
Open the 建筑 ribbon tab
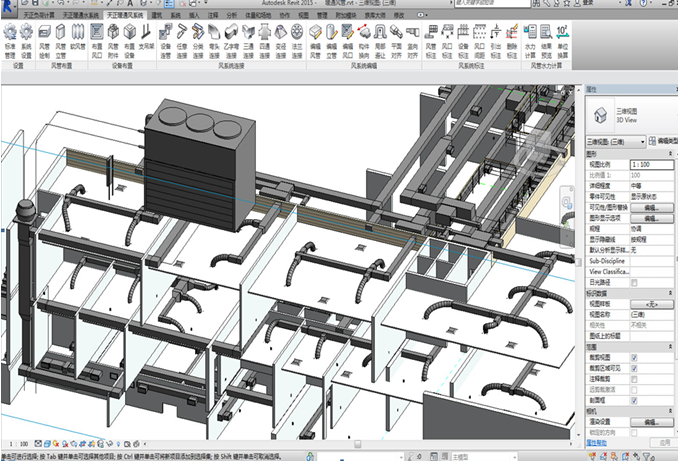156,17
